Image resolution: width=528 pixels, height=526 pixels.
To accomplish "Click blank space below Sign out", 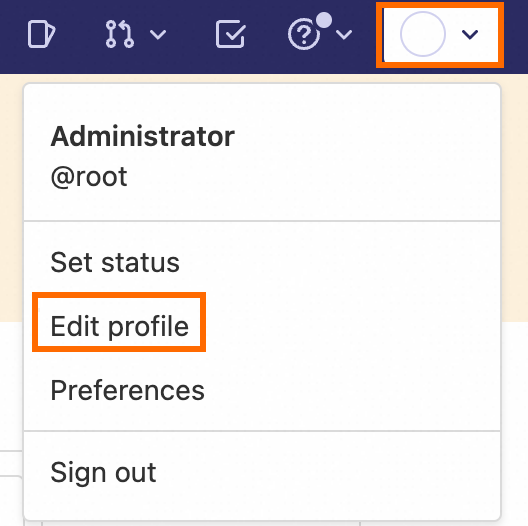I will 262,503.
